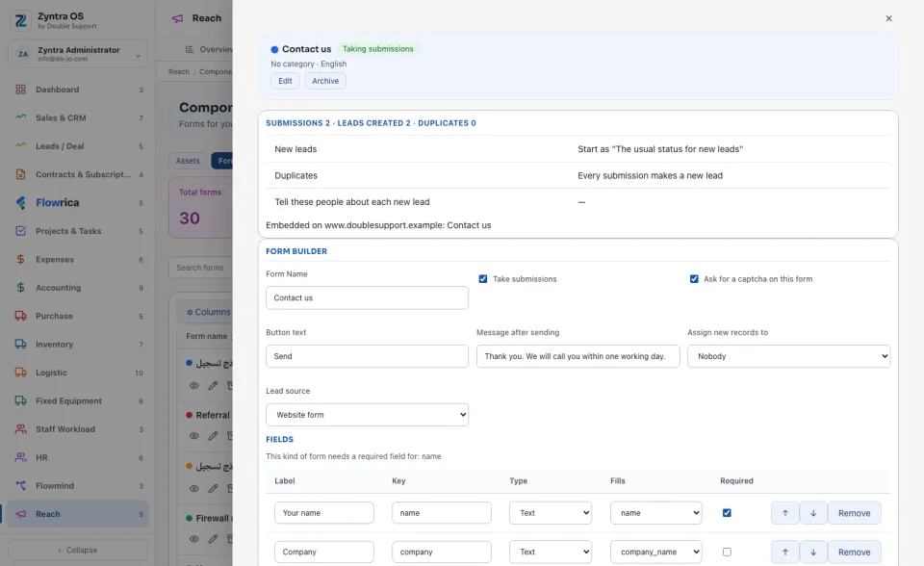Open Projects & Tasks icon
The width and height of the screenshot is (924, 566).
click(20, 230)
